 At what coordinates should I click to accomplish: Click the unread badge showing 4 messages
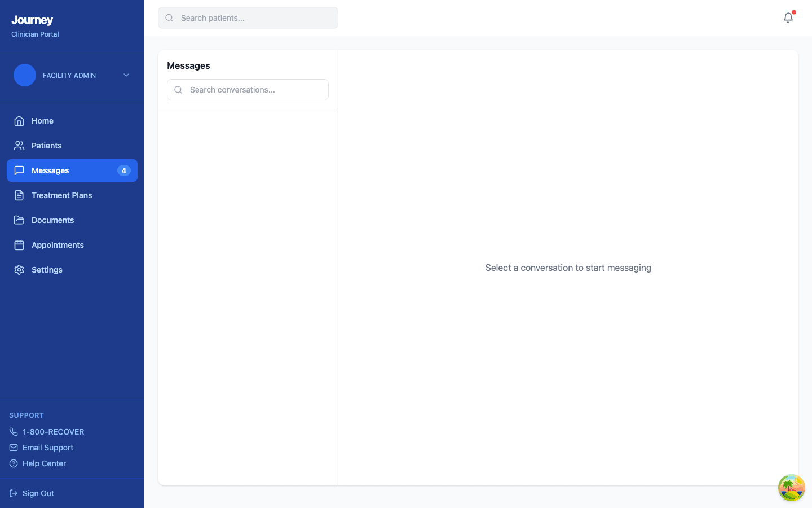(123, 170)
